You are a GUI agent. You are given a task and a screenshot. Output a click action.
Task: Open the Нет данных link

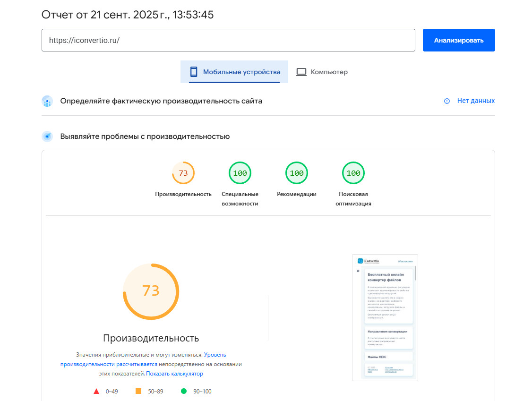pos(476,101)
